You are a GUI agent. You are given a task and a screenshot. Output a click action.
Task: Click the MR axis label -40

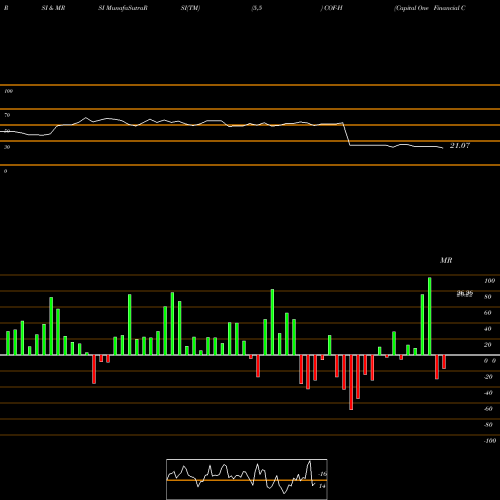tap(488, 393)
